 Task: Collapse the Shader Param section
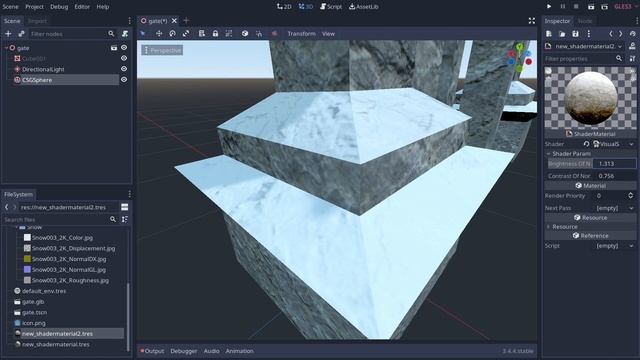(x=590, y=154)
